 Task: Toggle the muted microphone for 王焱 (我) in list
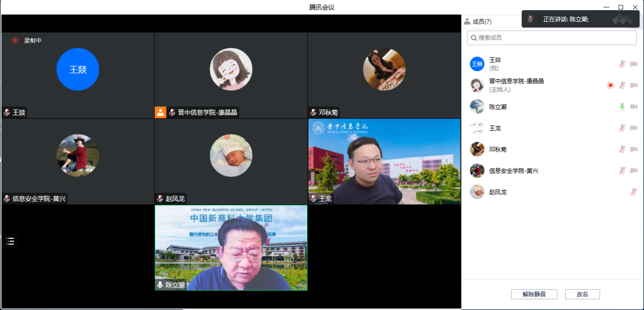pos(622,64)
